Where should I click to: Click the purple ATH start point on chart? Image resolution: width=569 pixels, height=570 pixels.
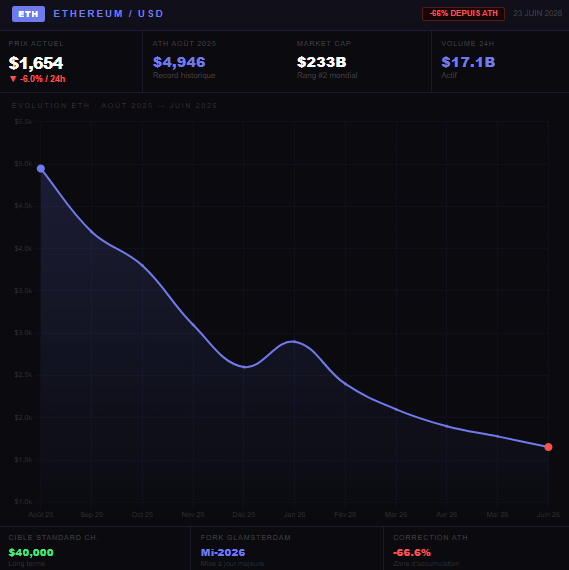[41, 169]
